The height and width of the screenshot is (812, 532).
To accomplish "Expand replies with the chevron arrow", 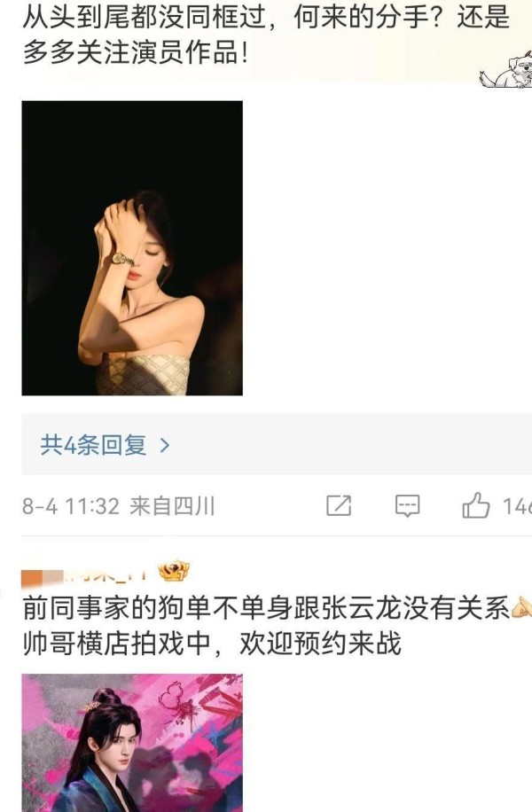I will [x=165, y=445].
